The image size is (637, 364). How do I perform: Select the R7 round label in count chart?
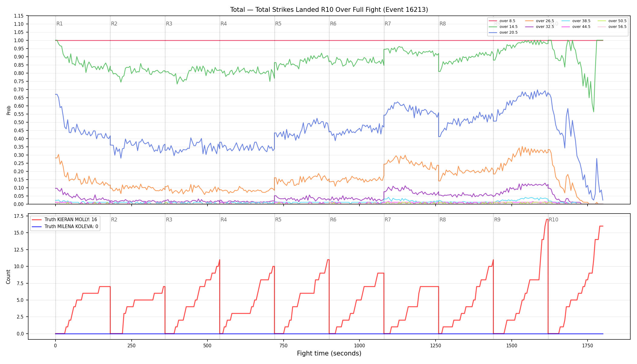pyautogui.click(x=388, y=220)
